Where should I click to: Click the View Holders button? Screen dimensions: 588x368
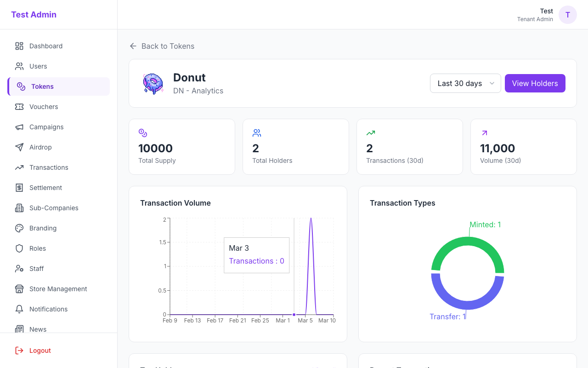click(x=535, y=83)
